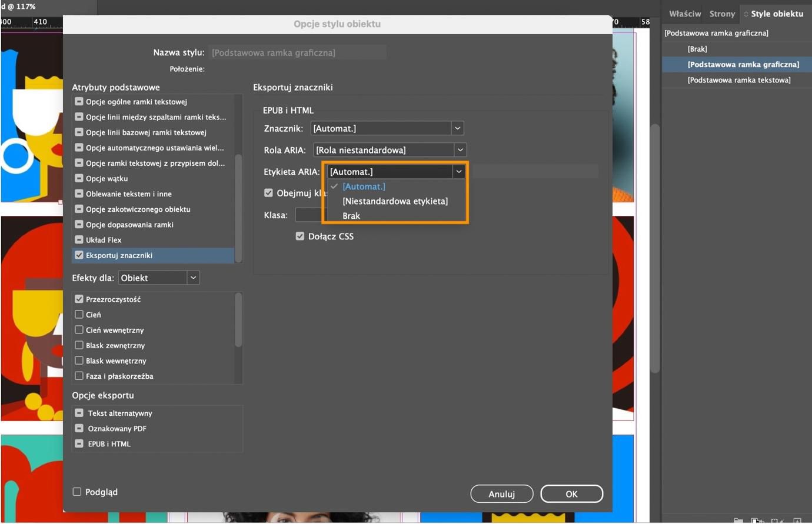Select Opcje automatycznego ustawiania wiel... row
Image resolution: width=812 pixels, height=524 pixels.
tap(153, 148)
